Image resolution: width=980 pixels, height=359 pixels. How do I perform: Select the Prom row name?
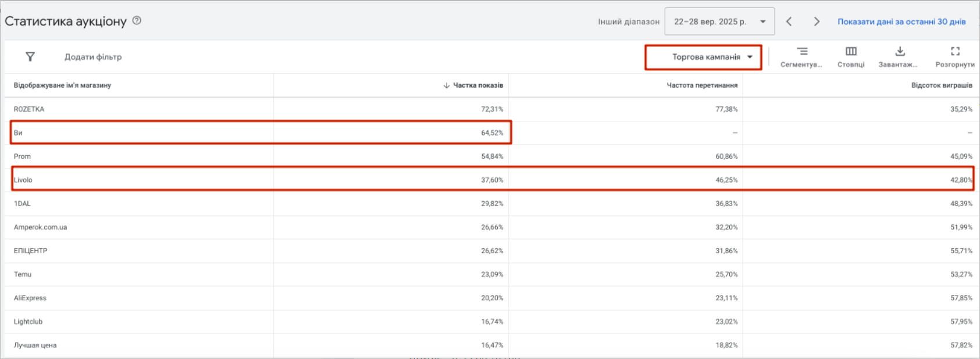coord(22,156)
